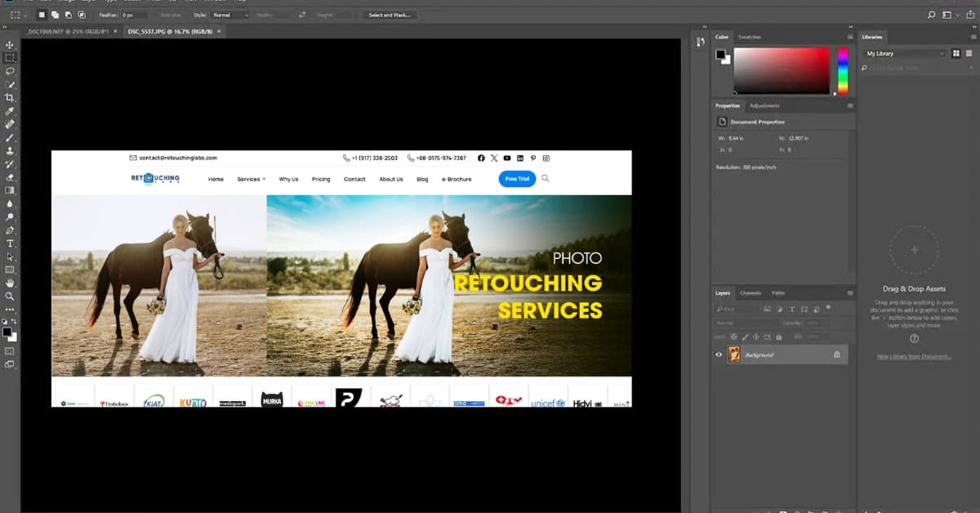Click the Background layer lock icon
This screenshot has height=513, width=980.
pos(836,355)
